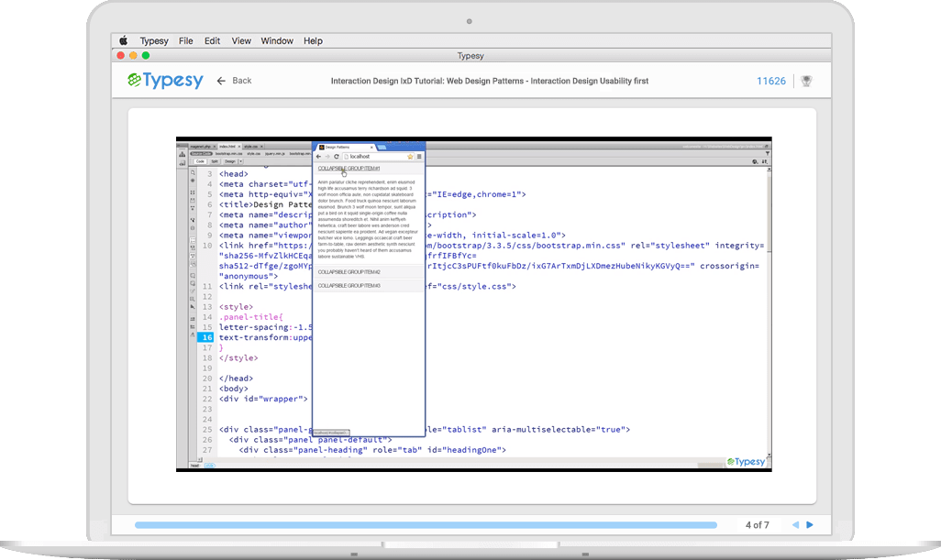Minimize the Typesy window with yellow button
Screen dimensions: 941x560
coord(133,55)
